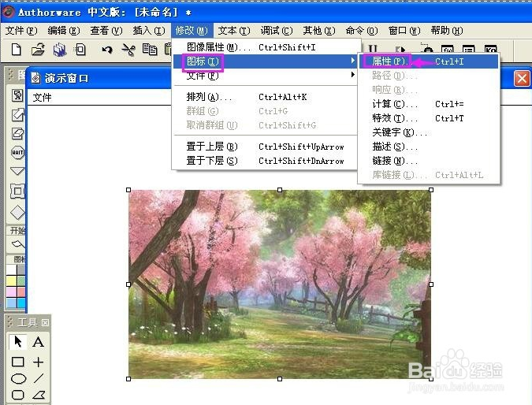
Task: Select the Rectangle drawing tool
Action: click(17, 362)
